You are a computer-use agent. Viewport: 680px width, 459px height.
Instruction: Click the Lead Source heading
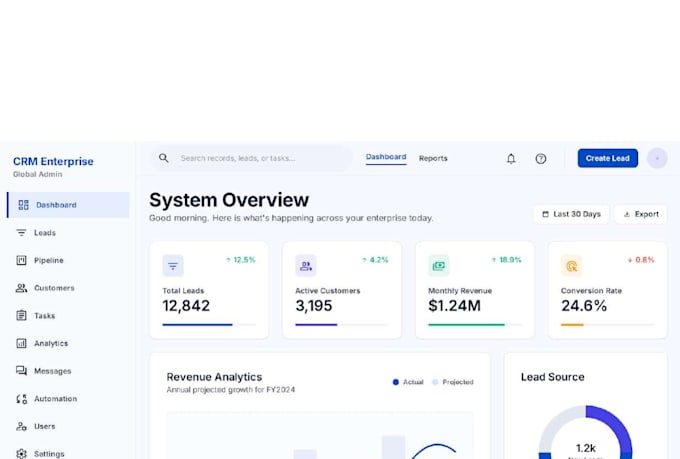point(552,377)
